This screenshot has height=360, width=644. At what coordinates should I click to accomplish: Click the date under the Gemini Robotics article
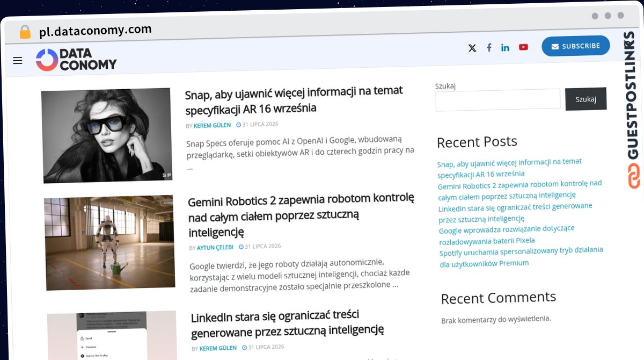pyautogui.click(x=260, y=247)
